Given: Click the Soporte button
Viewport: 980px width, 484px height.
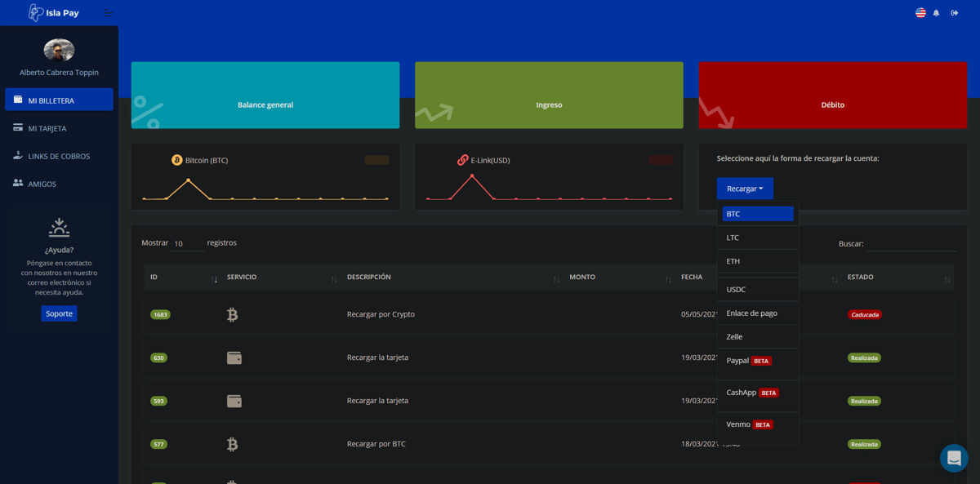Looking at the screenshot, I should click(59, 313).
